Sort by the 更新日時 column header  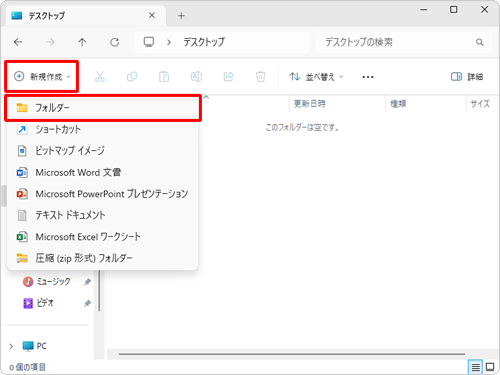point(337,104)
